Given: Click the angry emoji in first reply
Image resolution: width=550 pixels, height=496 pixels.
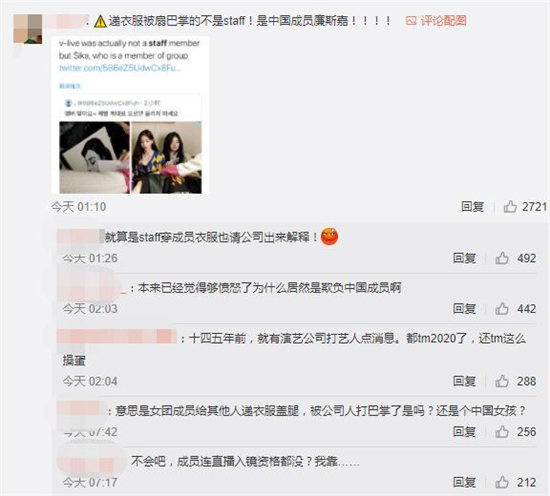Looking at the screenshot, I should (329, 237).
